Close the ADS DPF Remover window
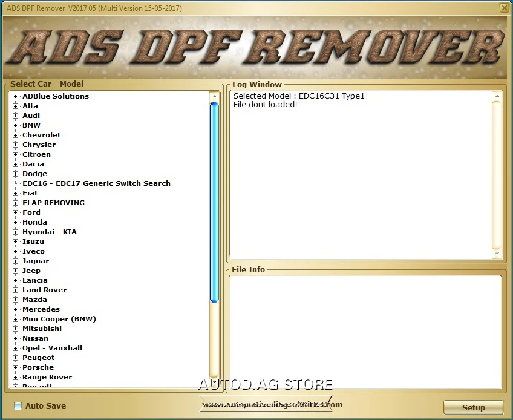This screenshot has height=420, width=513. point(504,8)
